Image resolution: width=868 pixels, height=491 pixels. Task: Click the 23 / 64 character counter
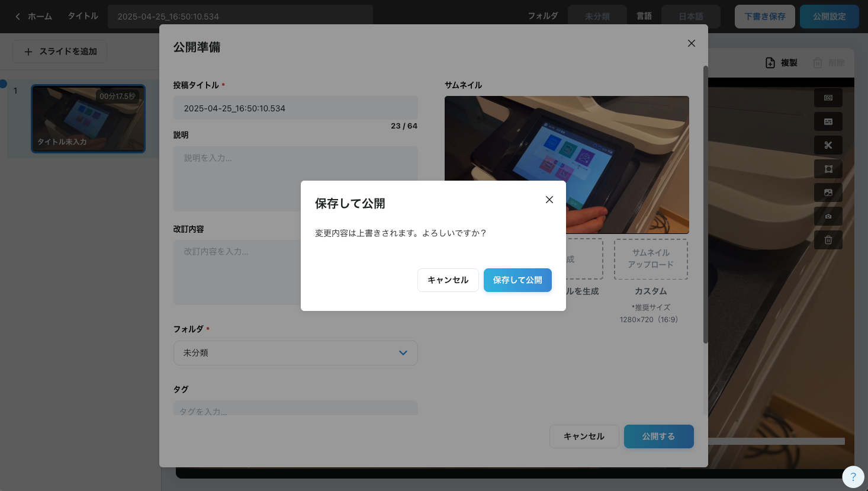coord(404,126)
